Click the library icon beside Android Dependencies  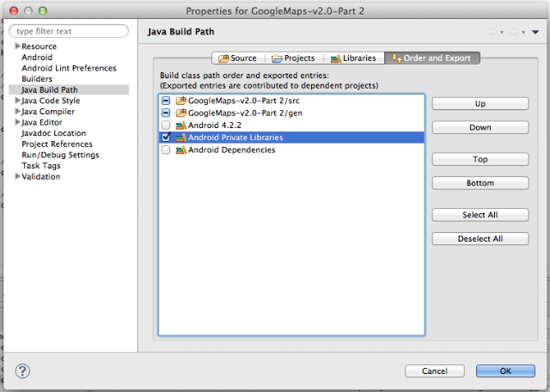click(x=181, y=150)
